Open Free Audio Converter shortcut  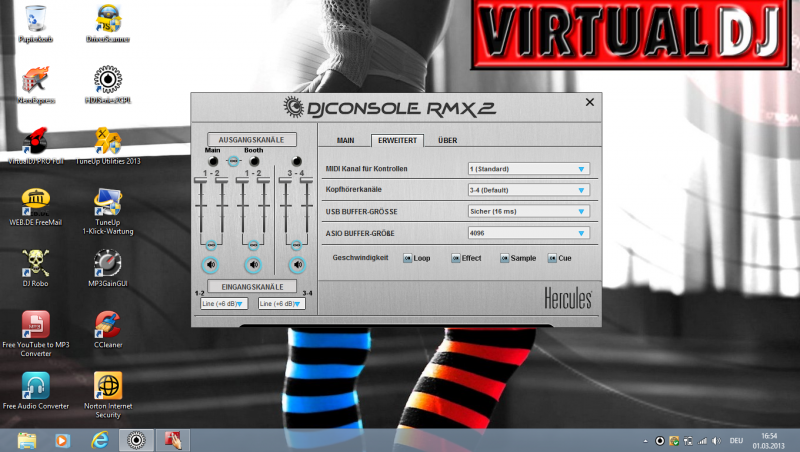(x=35, y=391)
